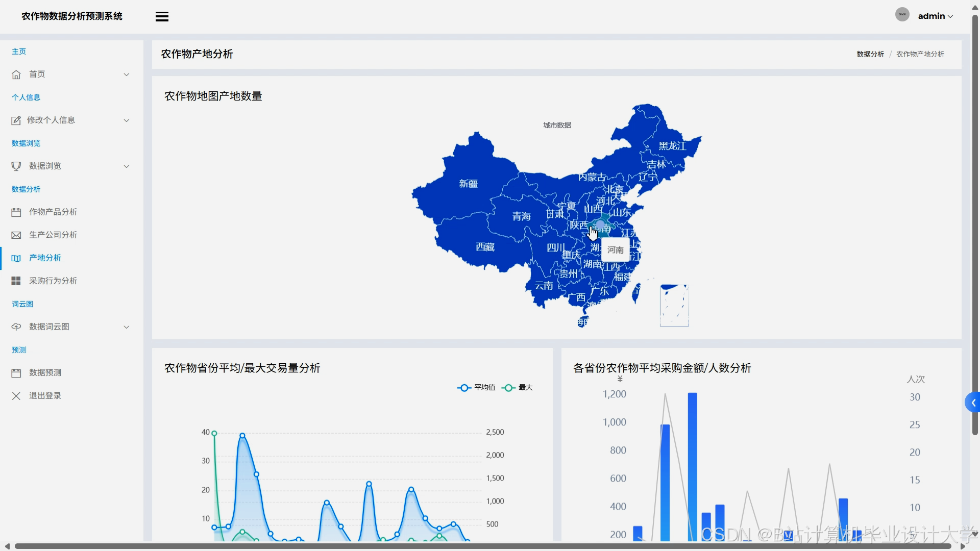980x551 pixels.
Task: Open 作物产品分析 analysis icon
Action: click(16, 212)
